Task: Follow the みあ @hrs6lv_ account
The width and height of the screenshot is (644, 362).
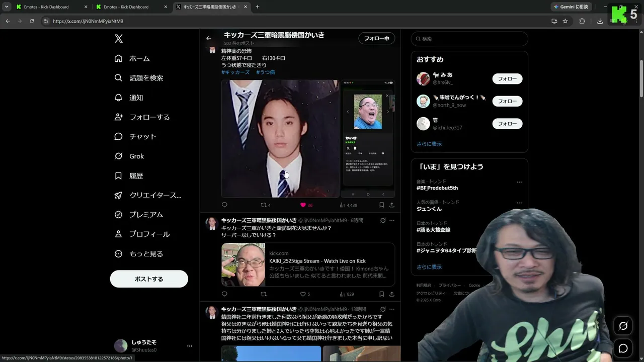Action: [x=507, y=79]
